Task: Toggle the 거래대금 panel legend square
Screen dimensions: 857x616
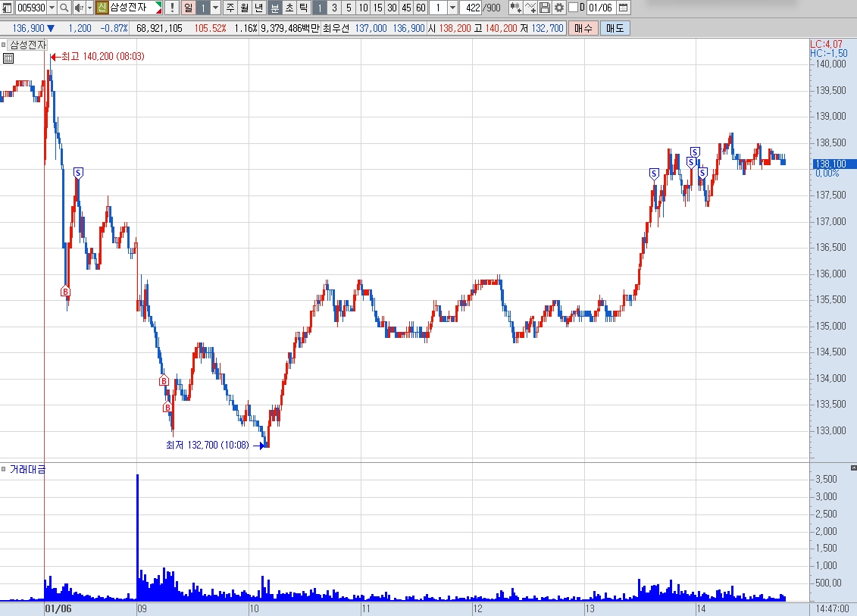Action: (3, 469)
